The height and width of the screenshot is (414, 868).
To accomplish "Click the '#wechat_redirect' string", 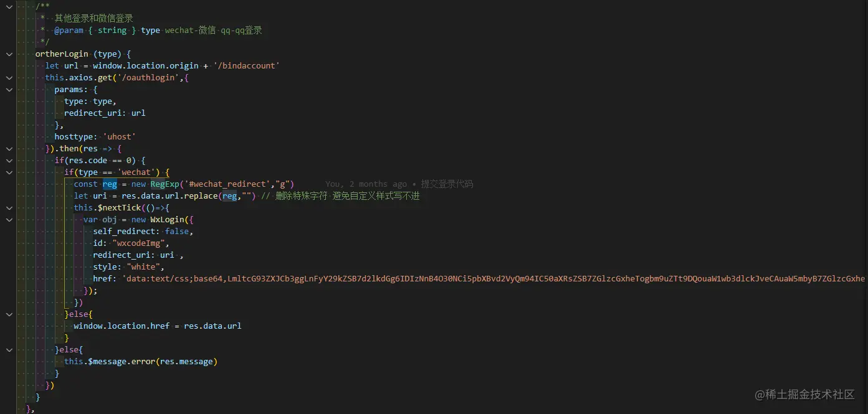I will (227, 184).
